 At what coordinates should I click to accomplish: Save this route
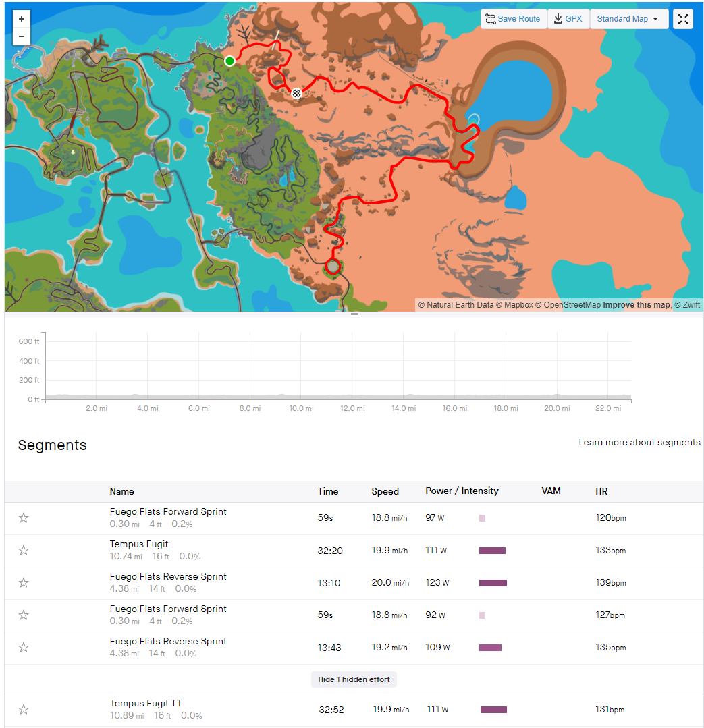(513, 19)
